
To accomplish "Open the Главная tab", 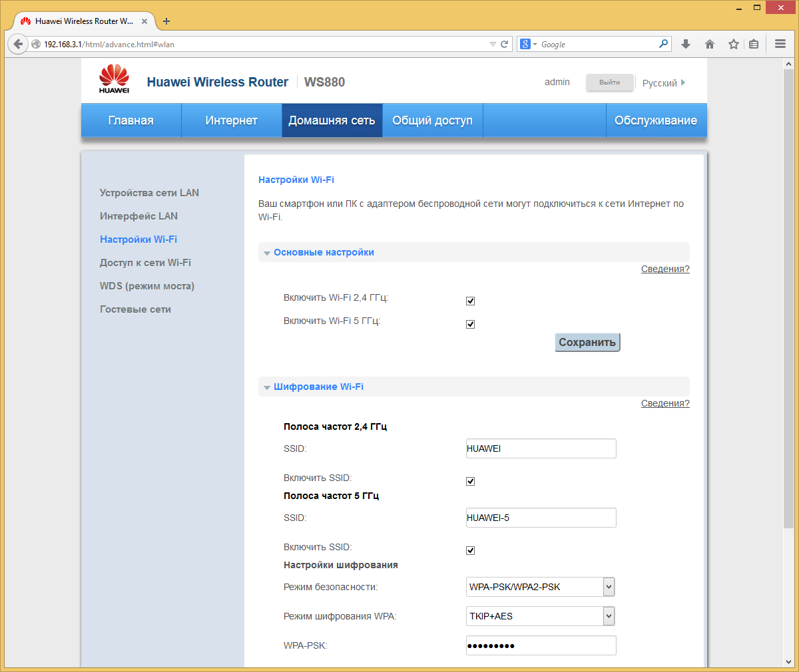I will [131, 120].
